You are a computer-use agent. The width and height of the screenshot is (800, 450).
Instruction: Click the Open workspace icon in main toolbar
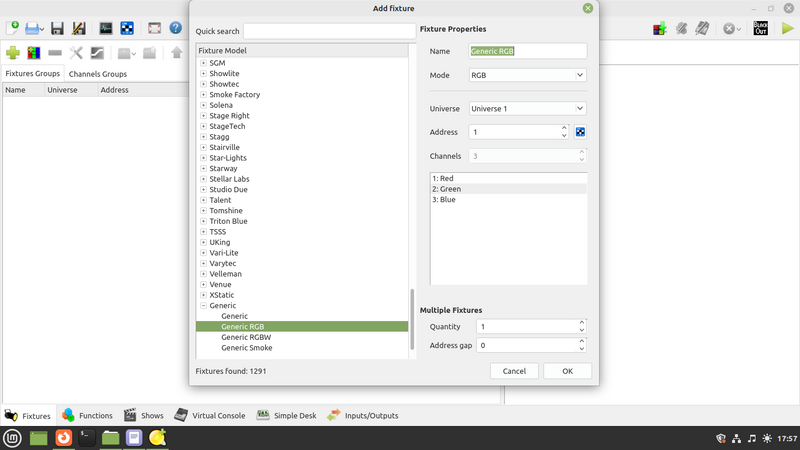point(32,28)
